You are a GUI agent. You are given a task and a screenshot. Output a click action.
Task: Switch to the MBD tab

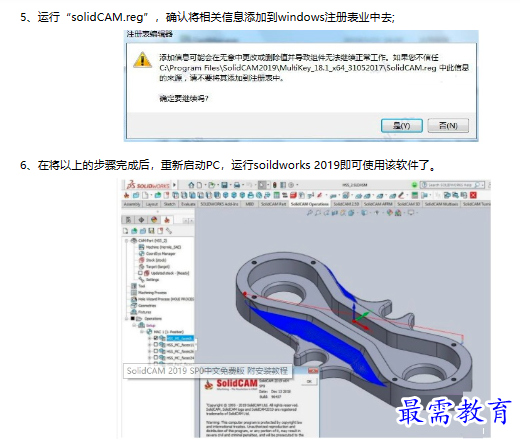[249, 204]
